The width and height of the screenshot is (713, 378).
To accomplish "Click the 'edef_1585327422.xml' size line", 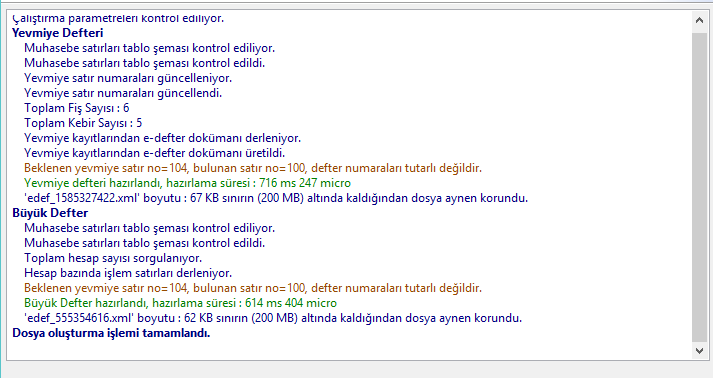I will point(276,198).
